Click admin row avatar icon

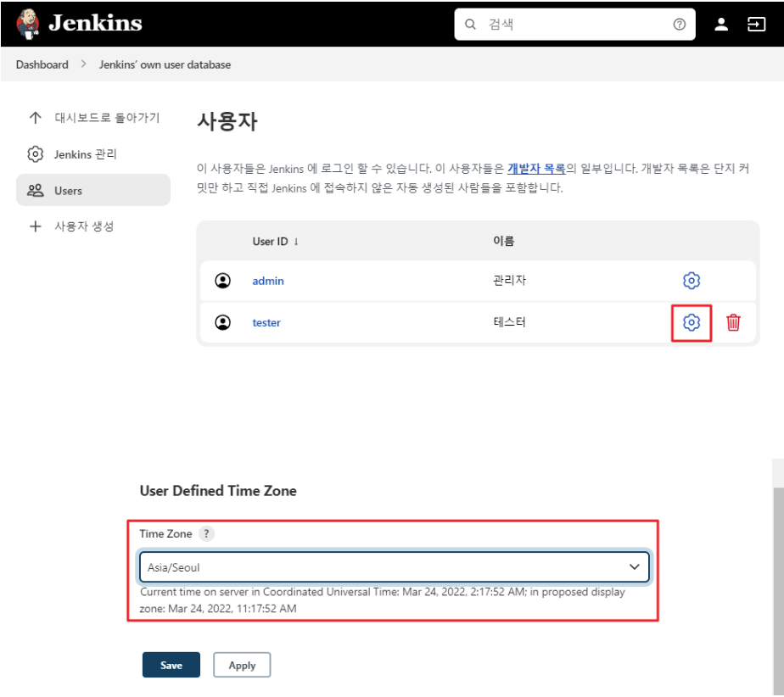(x=222, y=281)
